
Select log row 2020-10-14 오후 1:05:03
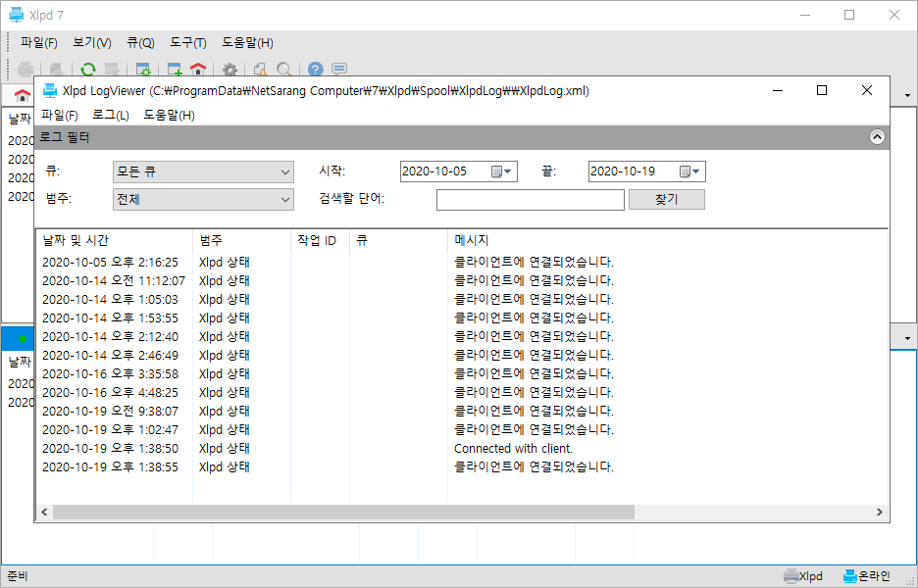click(462, 300)
